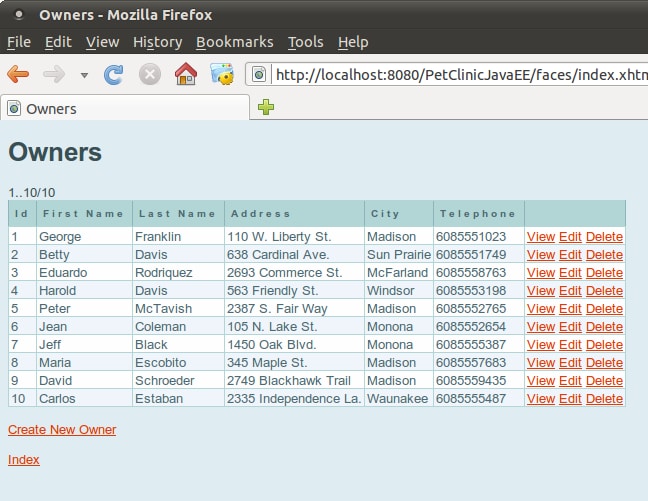Open the Bookmarks menu
The width and height of the screenshot is (648, 501).
point(235,42)
